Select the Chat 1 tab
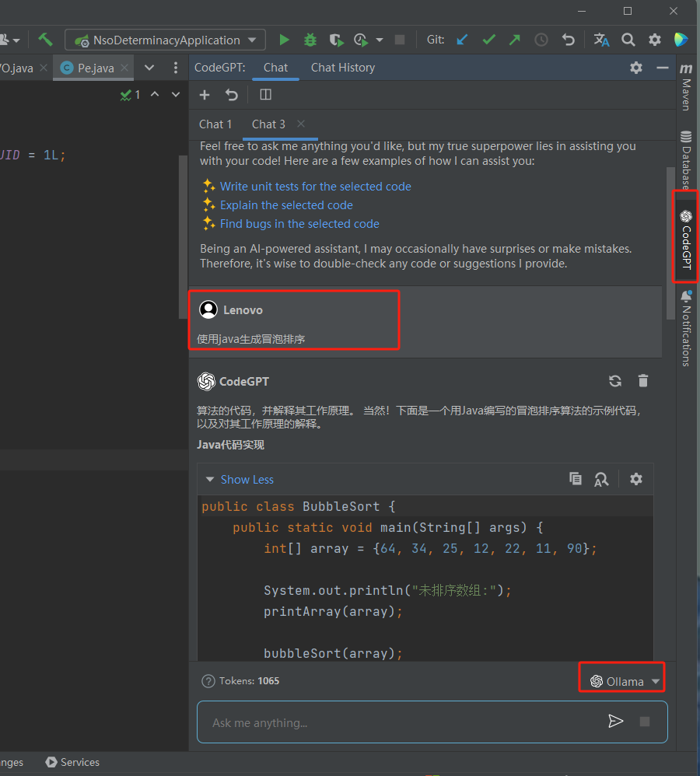Image resolution: width=700 pixels, height=776 pixels. 215,124
